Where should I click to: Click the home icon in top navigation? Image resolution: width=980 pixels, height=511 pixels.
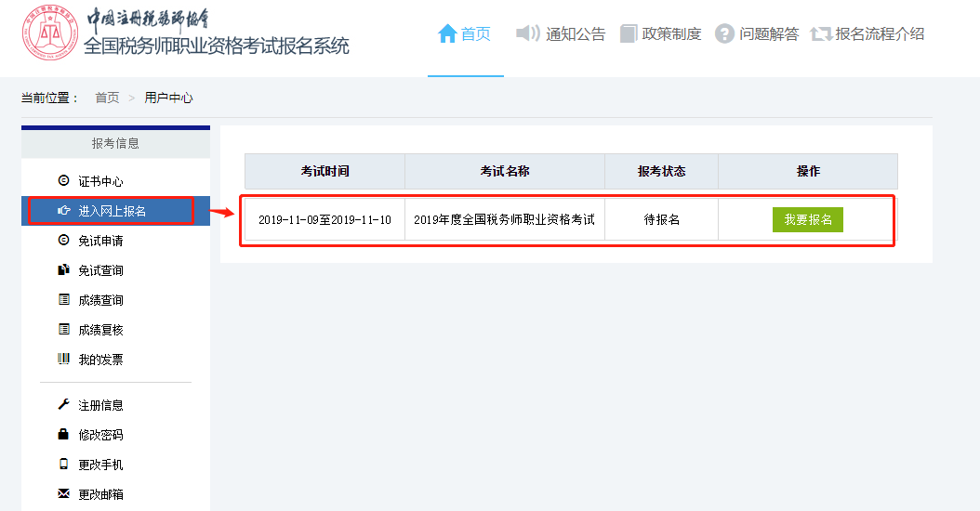[447, 34]
